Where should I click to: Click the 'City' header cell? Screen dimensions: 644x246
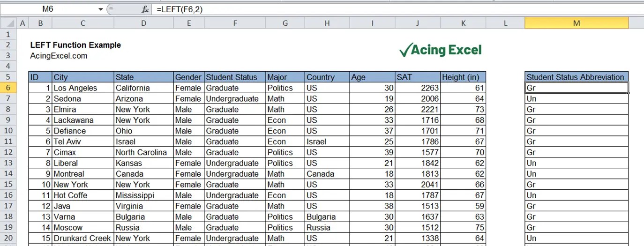[83, 77]
